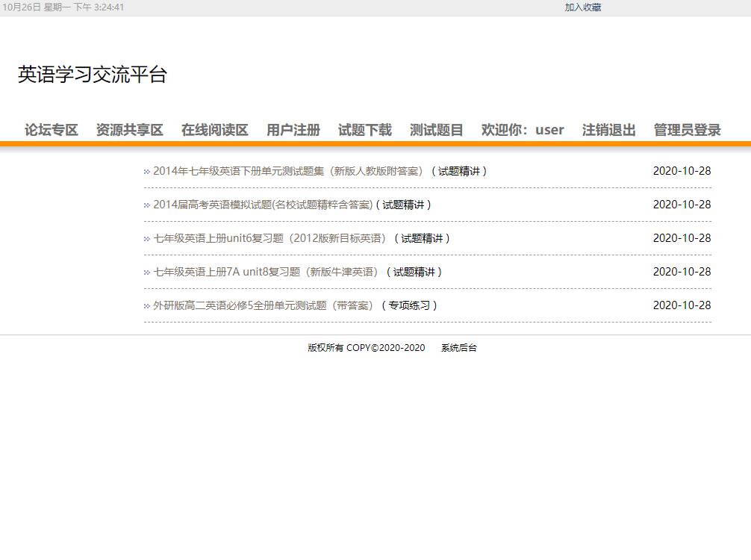This screenshot has height=560, width=751.
Task: Click the ※ icon before the 高考英语 paper
Action: [x=145, y=204]
